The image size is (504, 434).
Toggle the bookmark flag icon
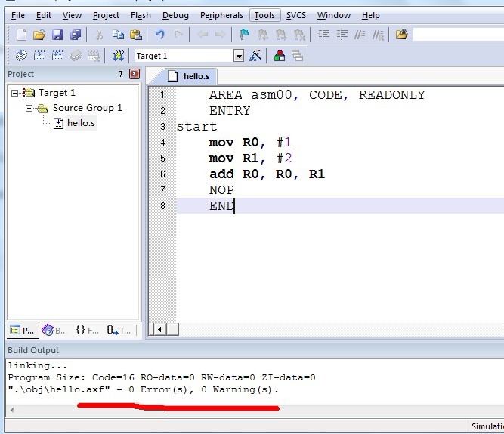tap(244, 35)
